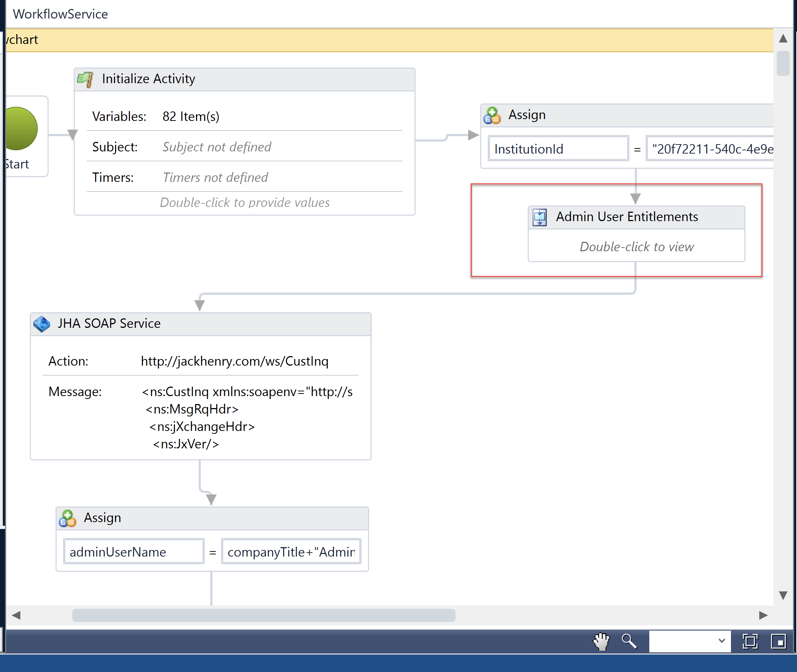This screenshot has height=672, width=797.
Task: Enable the pan hand tool
Action: click(602, 642)
